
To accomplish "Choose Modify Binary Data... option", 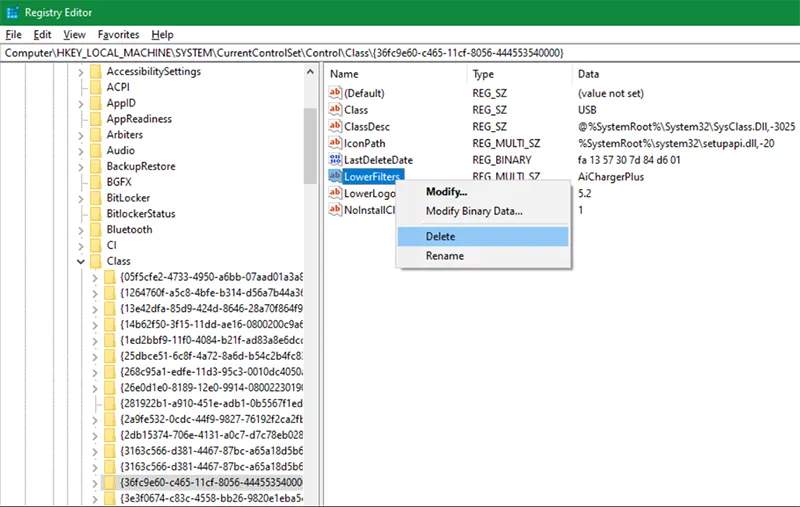I will (x=474, y=211).
